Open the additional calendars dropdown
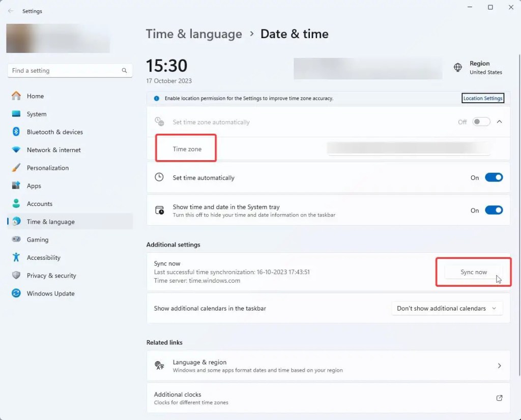This screenshot has width=521, height=420. 446,308
